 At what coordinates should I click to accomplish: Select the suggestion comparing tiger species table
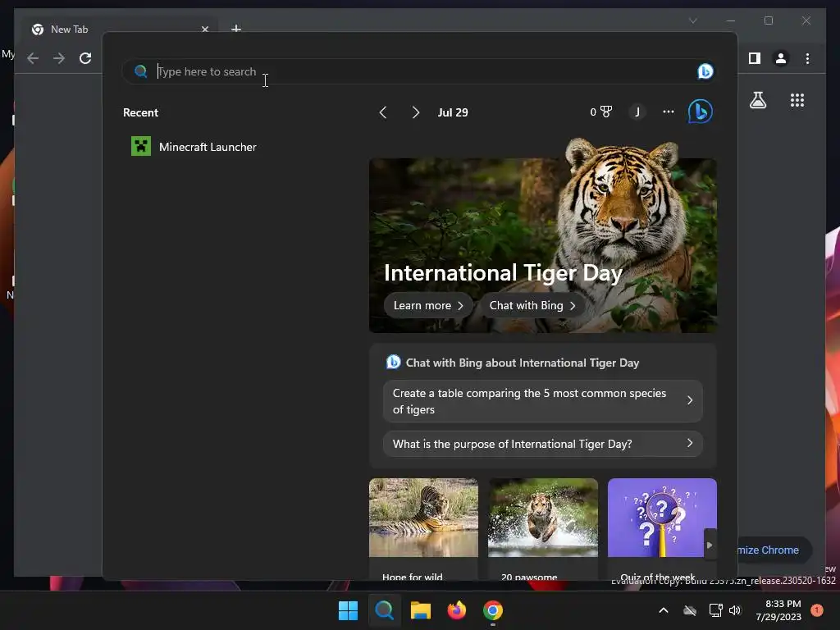pos(543,401)
